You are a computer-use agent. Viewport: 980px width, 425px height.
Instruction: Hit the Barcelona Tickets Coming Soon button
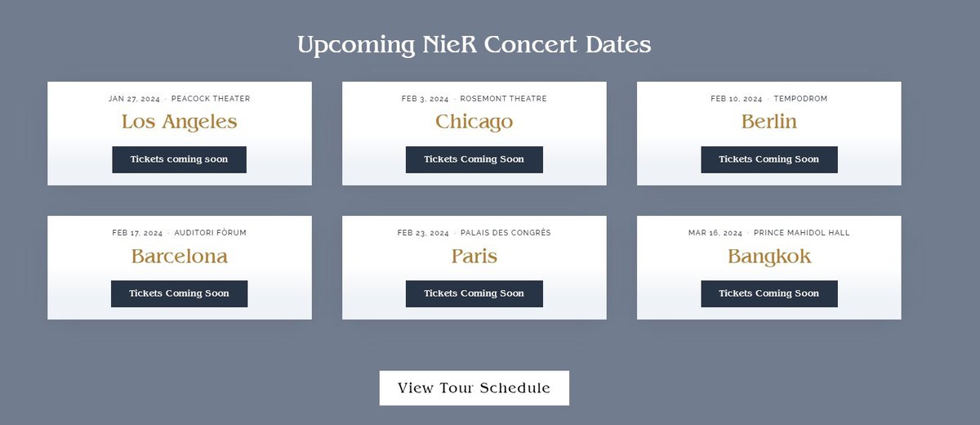(x=179, y=293)
